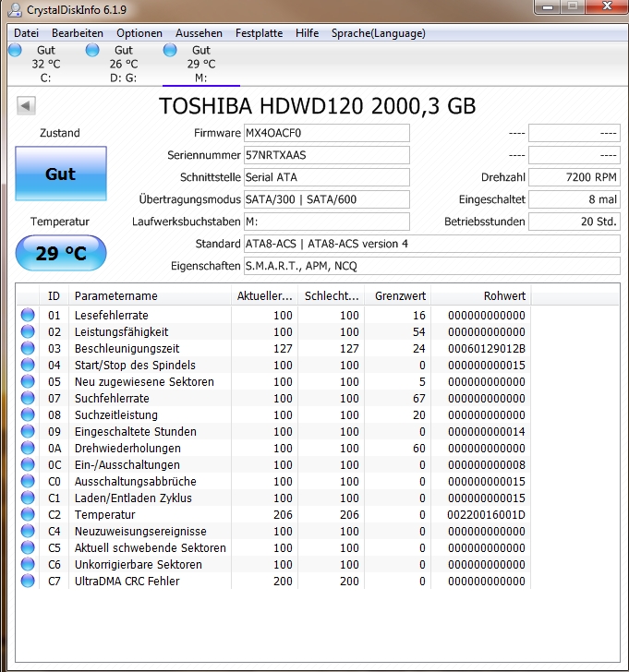This screenshot has width=629, height=672.
Task: Open the Datei menu
Action: coord(26,33)
